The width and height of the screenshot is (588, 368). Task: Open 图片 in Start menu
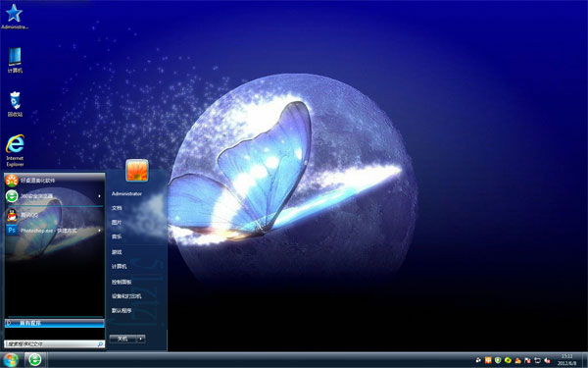117,223
